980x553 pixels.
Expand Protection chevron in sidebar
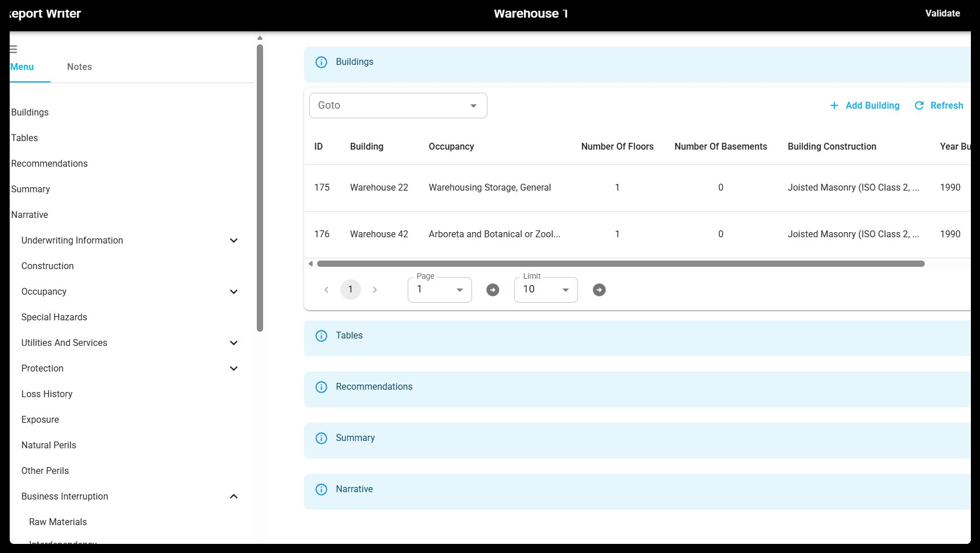[233, 369]
